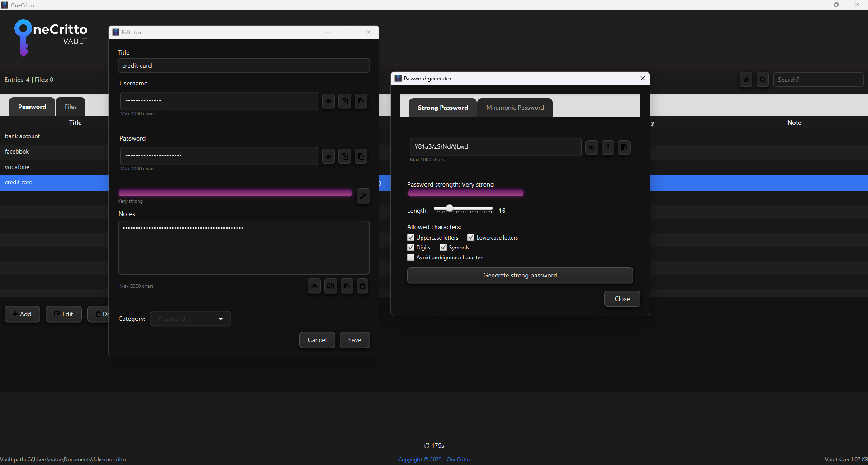This screenshot has height=465, width=868.
Task: Open the password generator with the wand icon
Action: pyautogui.click(x=363, y=196)
